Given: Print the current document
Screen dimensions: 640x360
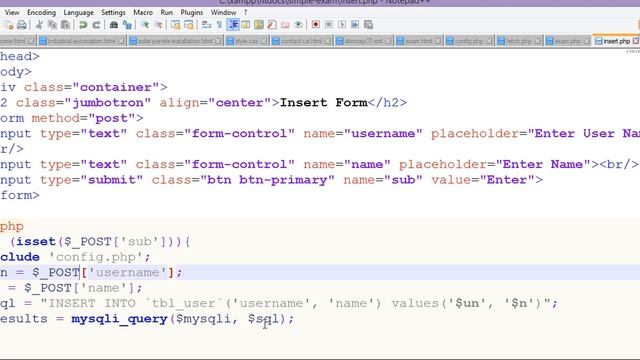Looking at the screenshot, I should (x=22, y=25).
